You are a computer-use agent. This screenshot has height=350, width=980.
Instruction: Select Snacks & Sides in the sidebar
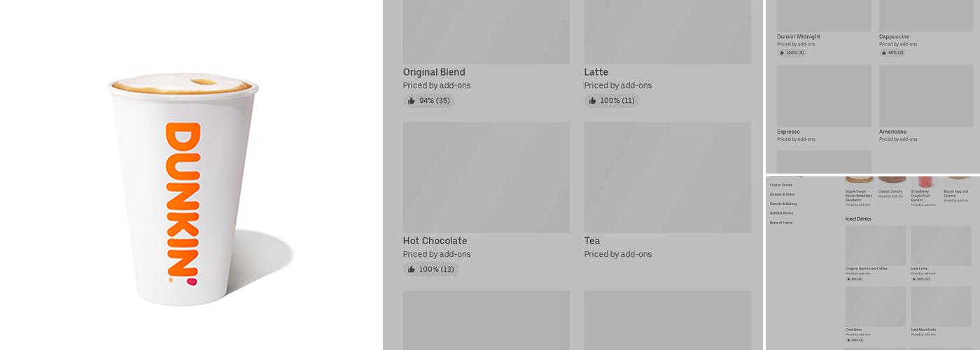coord(782,195)
